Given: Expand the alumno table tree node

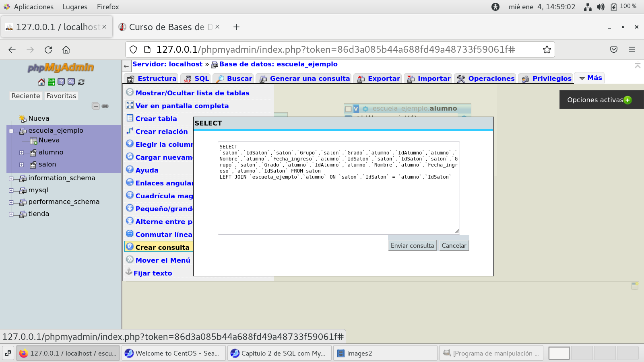Looking at the screenshot, I should click(x=22, y=152).
